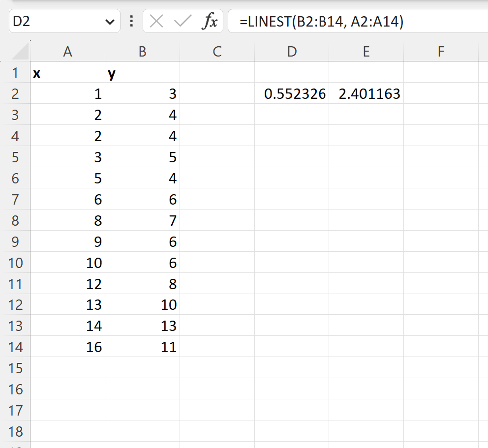Select row 14 header
The image size is (488, 448).
[x=16, y=347]
